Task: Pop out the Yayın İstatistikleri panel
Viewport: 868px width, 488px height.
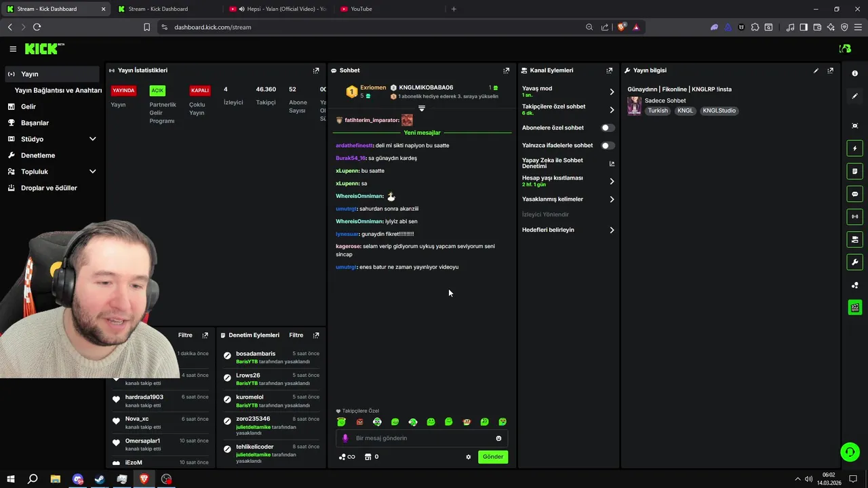Action: pos(316,70)
